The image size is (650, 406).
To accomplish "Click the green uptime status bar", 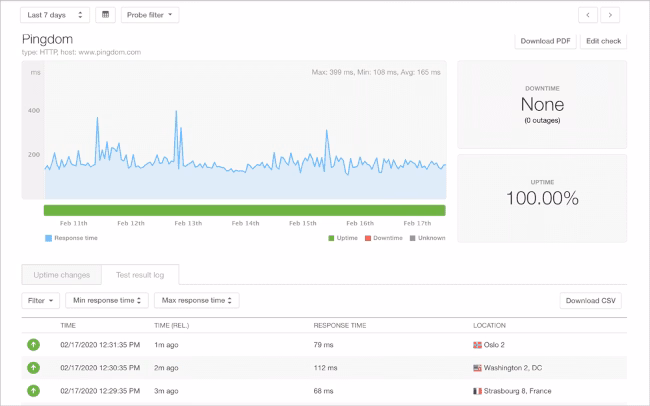I will [x=244, y=210].
